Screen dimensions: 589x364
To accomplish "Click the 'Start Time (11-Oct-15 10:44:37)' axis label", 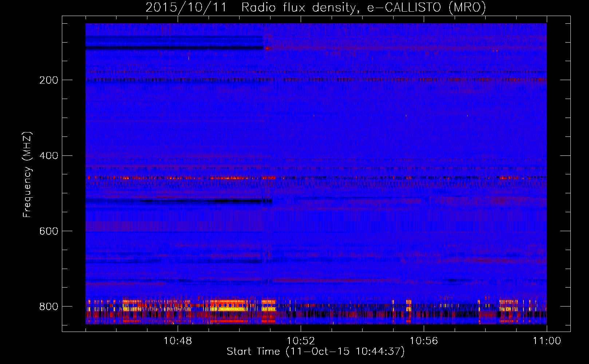I will coord(315,352).
